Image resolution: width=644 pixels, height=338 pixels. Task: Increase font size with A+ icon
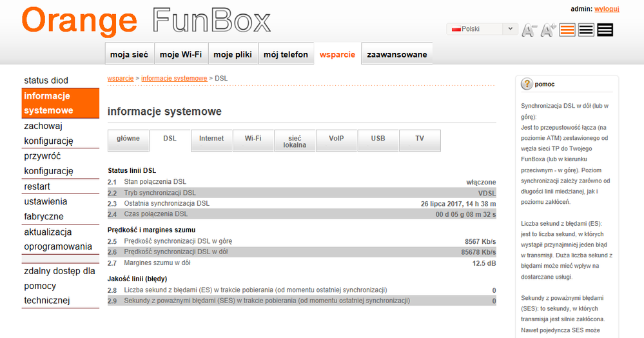pyautogui.click(x=549, y=30)
